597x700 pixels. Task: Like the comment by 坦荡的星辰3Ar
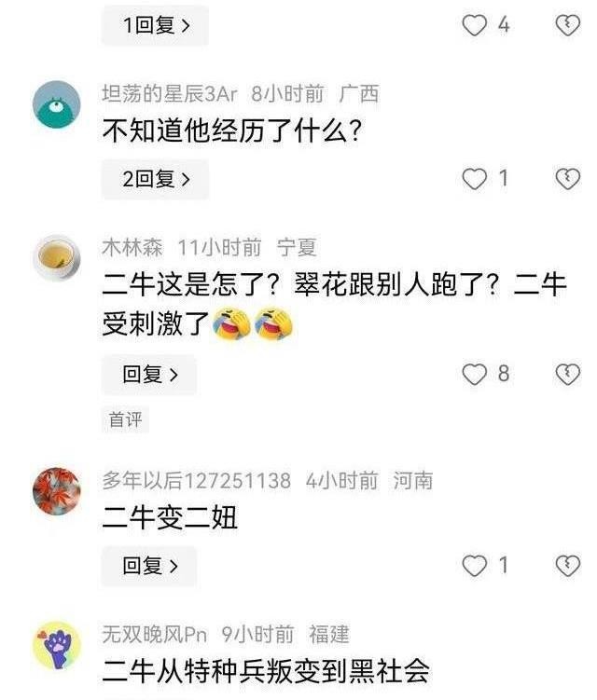[x=474, y=179]
